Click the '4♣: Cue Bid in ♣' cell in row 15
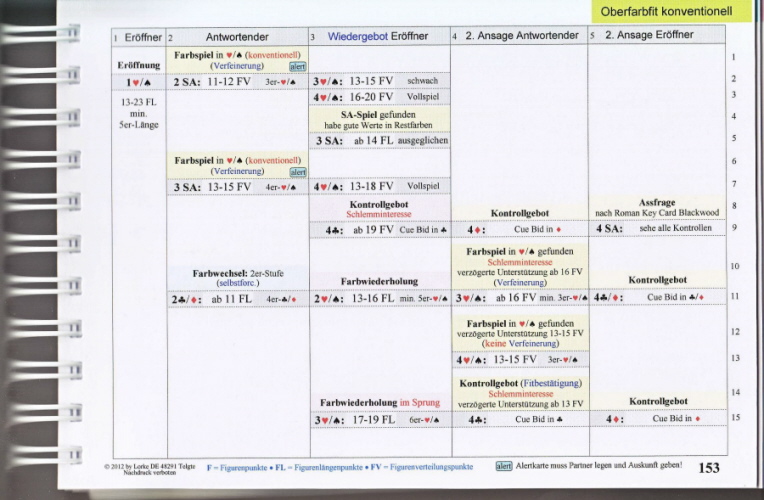The width and height of the screenshot is (764, 500). click(x=520, y=419)
